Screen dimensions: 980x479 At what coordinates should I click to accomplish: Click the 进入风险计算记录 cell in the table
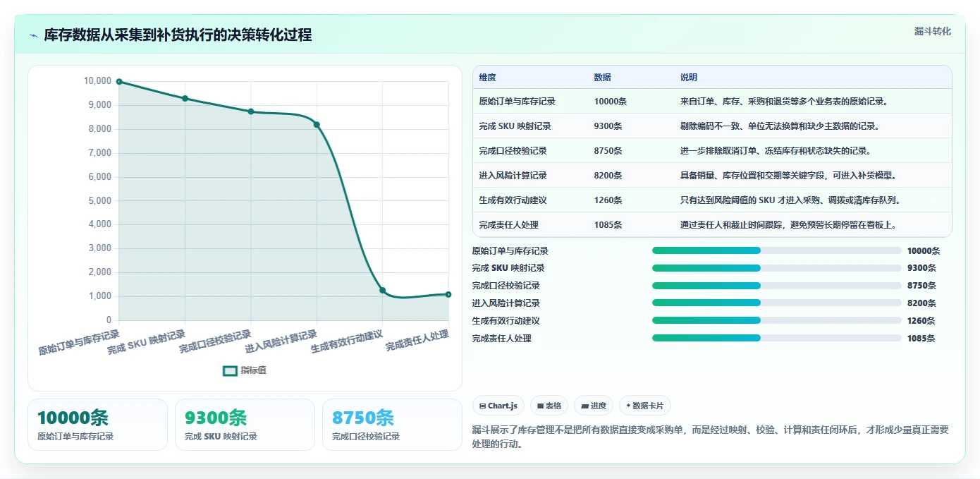(513, 176)
